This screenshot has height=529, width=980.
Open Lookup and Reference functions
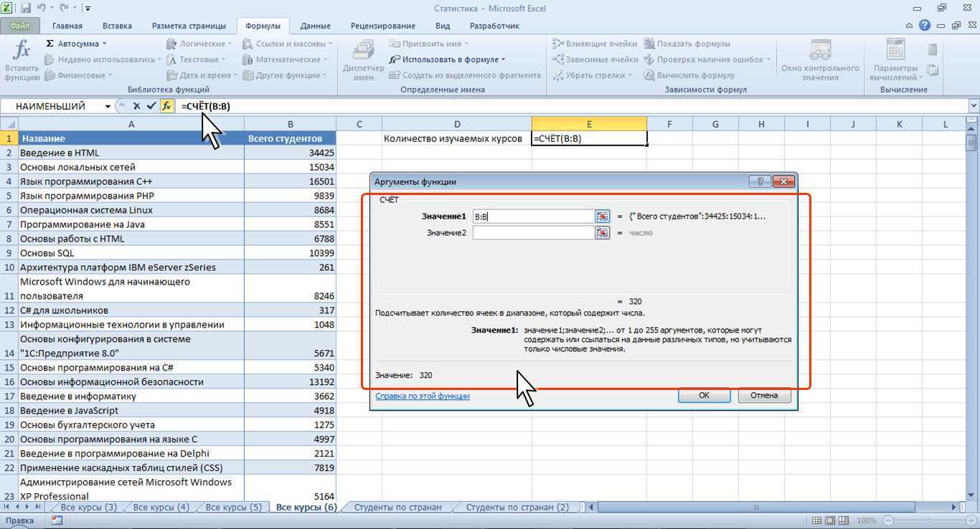(x=288, y=44)
